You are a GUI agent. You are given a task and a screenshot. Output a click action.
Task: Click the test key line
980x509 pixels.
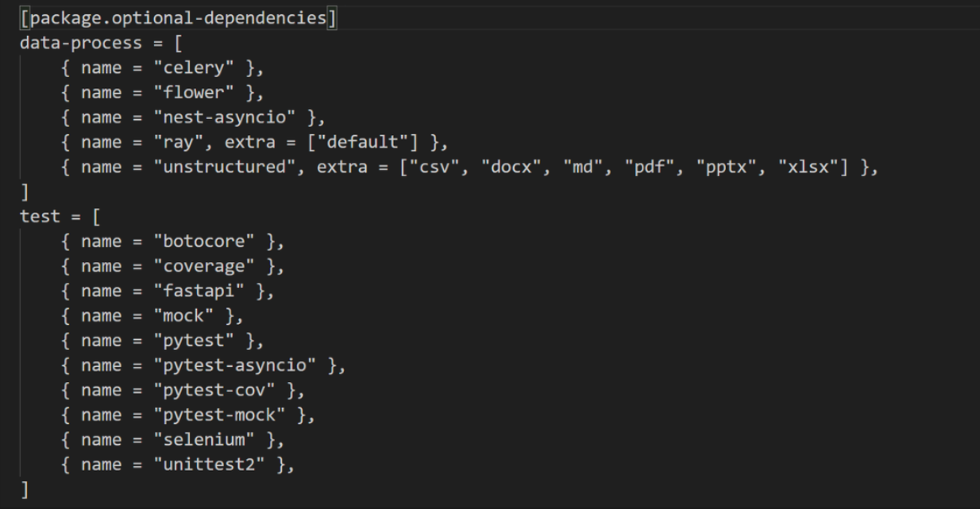41,217
